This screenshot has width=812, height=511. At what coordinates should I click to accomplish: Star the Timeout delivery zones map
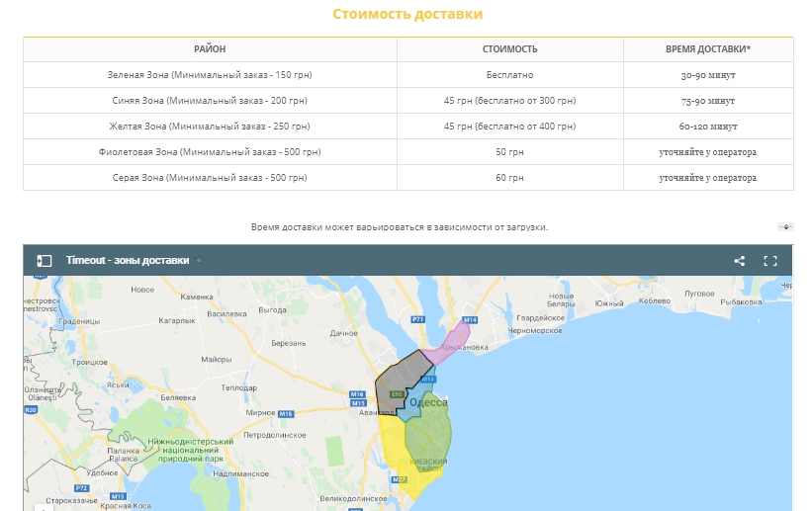[199, 260]
